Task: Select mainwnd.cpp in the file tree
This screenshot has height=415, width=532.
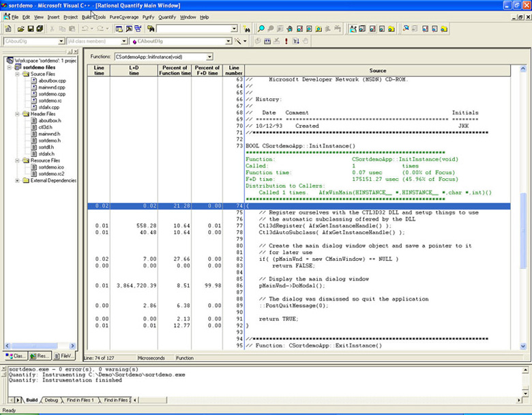Action: point(51,87)
